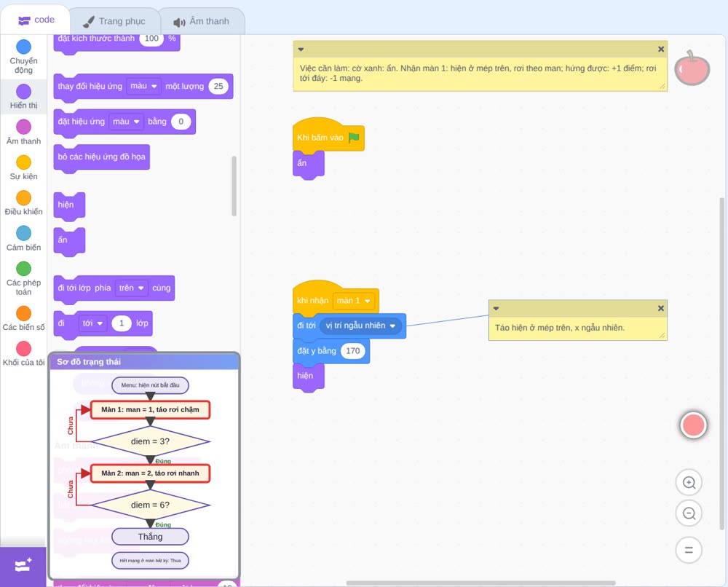Switch to the code tab
This screenshot has width=728, height=587.
click(x=36, y=20)
